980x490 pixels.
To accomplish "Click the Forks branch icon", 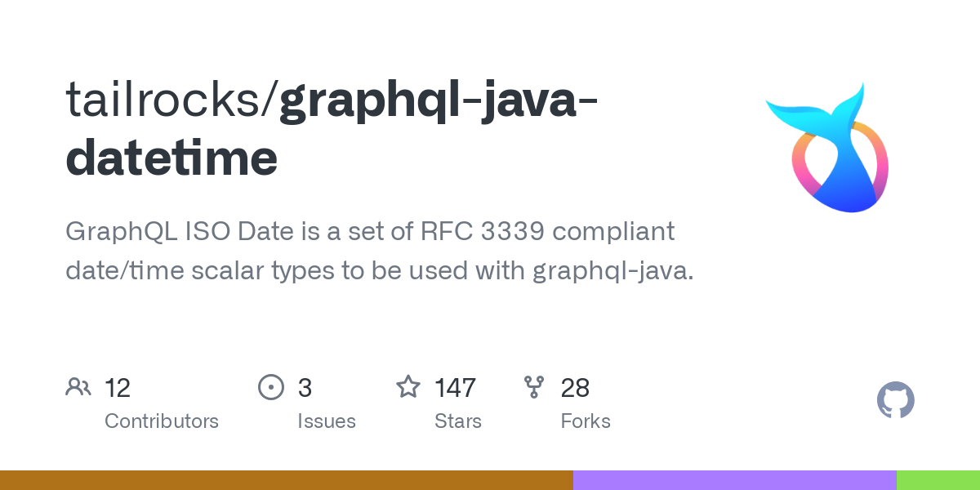I will (534, 387).
